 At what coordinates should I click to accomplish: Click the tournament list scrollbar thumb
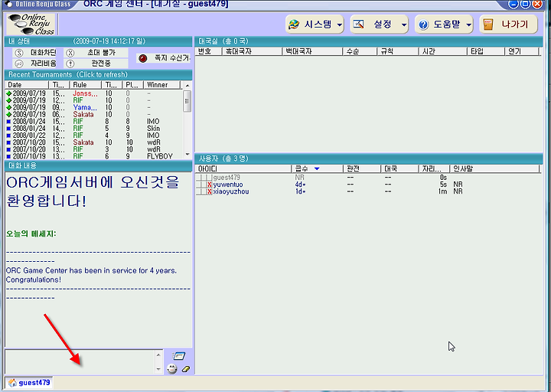pyautogui.click(x=187, y=101)
